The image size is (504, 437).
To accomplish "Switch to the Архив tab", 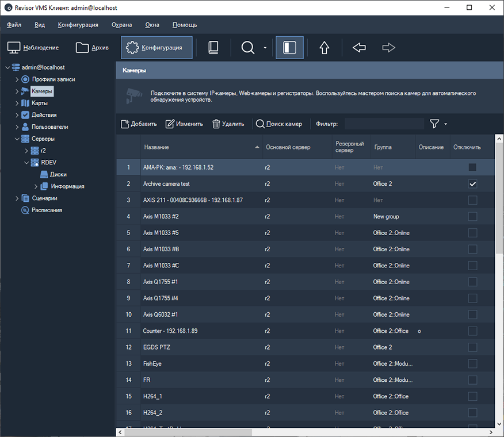I will (x=92, y=48).
